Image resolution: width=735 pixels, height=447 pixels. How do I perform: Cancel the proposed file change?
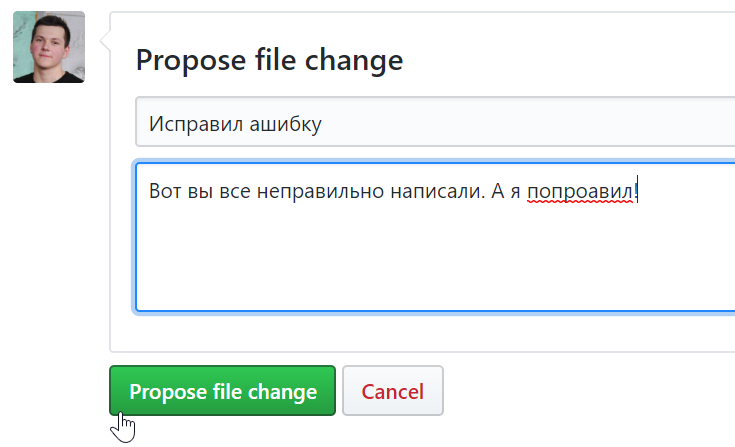[x=392, y=391]
